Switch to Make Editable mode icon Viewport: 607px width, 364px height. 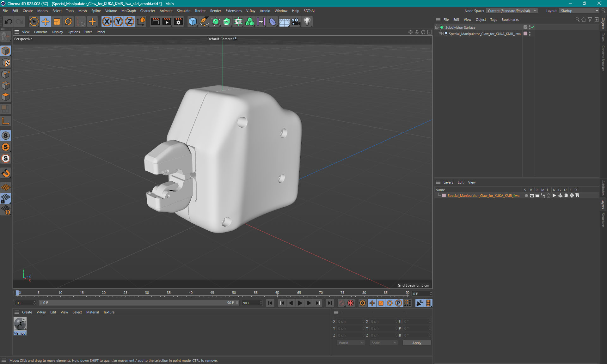pos(6,37)
